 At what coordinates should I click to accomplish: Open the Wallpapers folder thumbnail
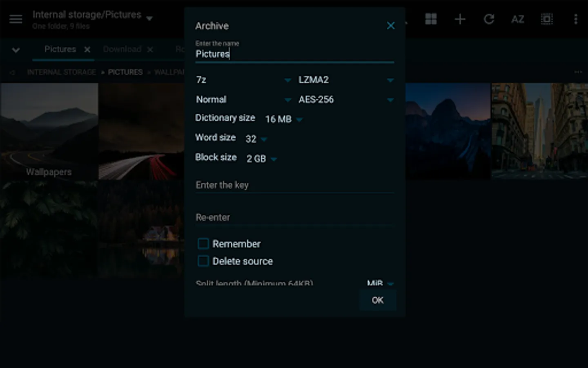[x=49, y=131]
